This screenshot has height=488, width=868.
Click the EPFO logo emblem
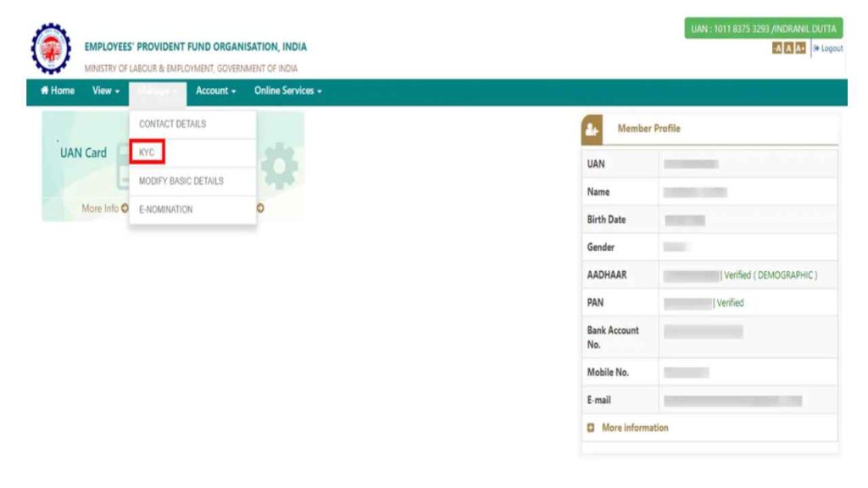(51, 48)
